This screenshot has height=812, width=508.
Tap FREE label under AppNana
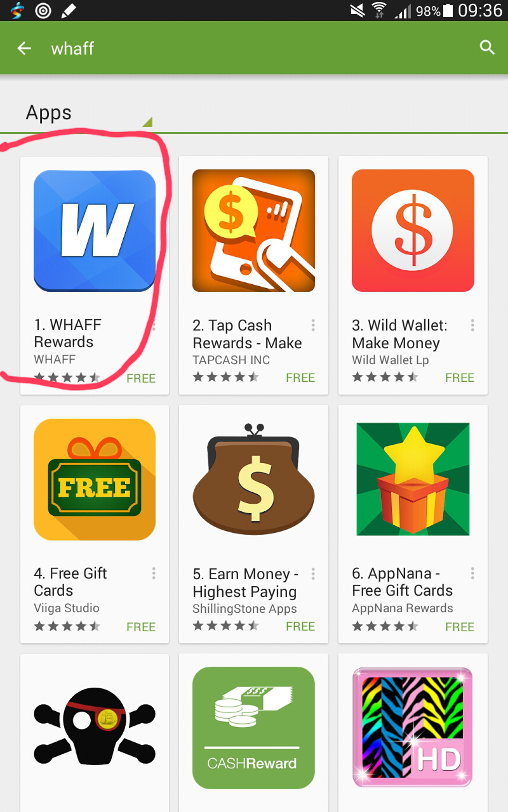460,627
